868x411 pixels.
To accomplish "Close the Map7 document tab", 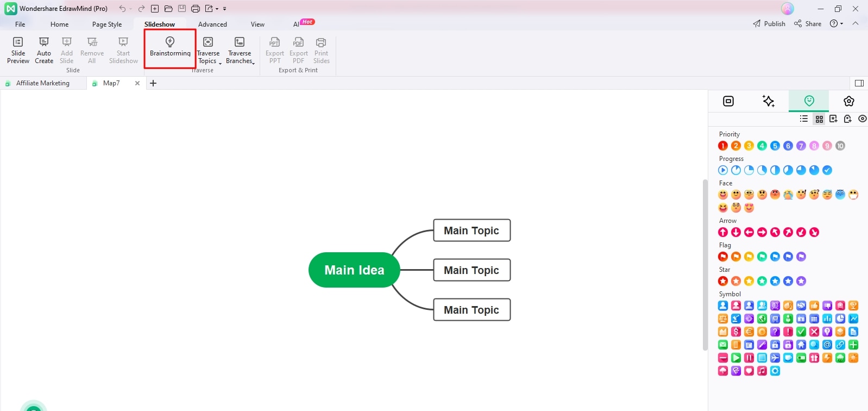I will [137, 83].
